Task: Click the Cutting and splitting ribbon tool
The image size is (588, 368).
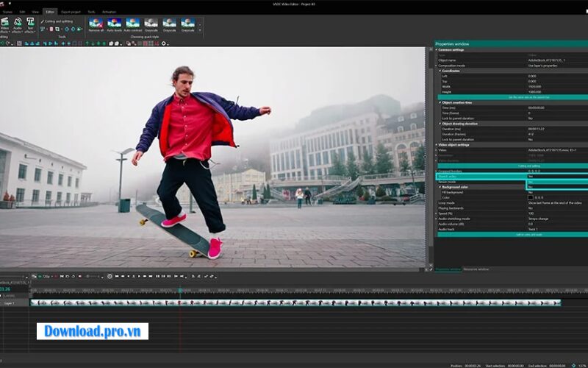Action: coord(57,21)
